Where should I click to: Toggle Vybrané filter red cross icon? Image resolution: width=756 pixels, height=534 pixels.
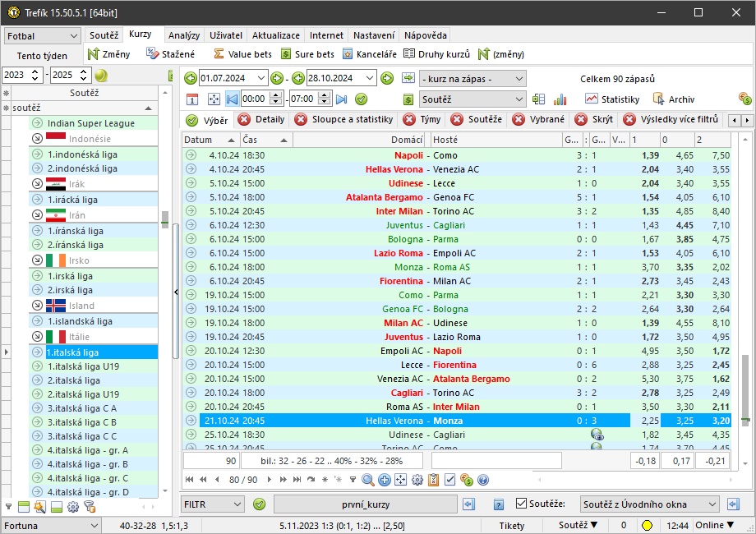click(519, 119)
